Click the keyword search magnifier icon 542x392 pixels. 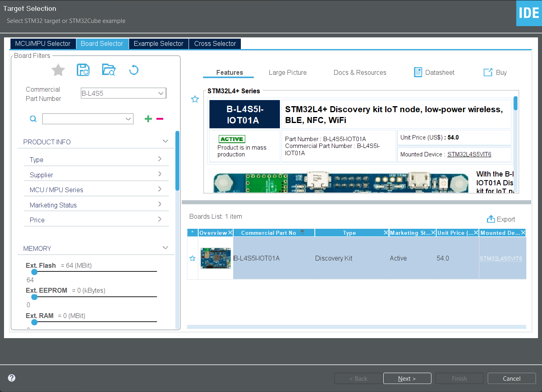pos(33,119)
